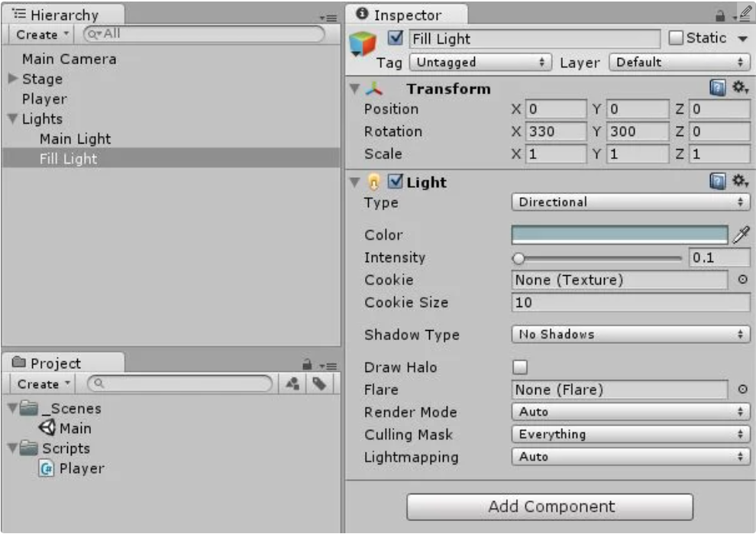756x534 pixels.
Task: Enable the Static checkbox
Action: pyautogui.click(x=676, y=38)
